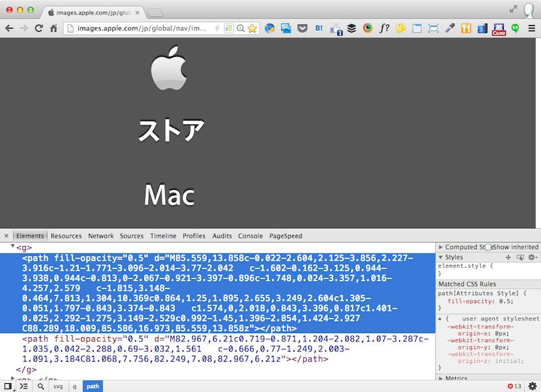Select the Profiles tab
This screenshot has width=541, height=392.
(x=194, y=236)
